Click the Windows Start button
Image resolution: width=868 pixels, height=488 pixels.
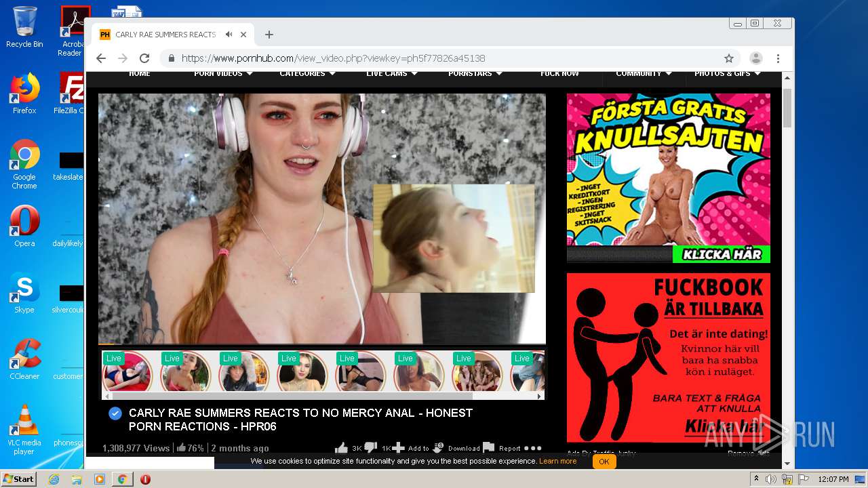[18, 479]
